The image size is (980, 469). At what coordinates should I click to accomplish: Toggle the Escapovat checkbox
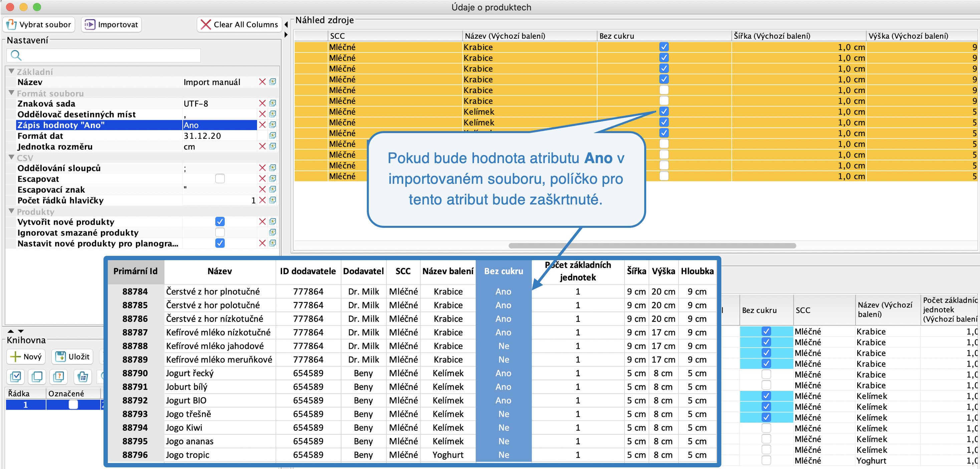(220, 179)
